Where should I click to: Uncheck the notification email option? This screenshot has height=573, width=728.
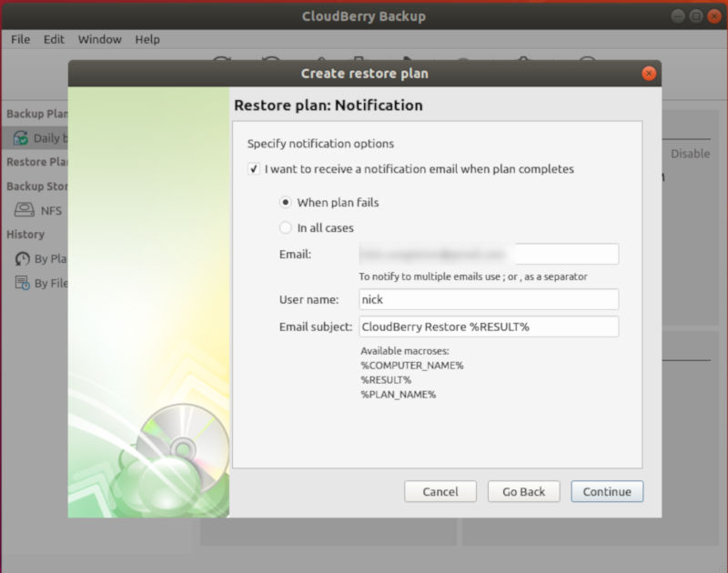click(252, 169)
